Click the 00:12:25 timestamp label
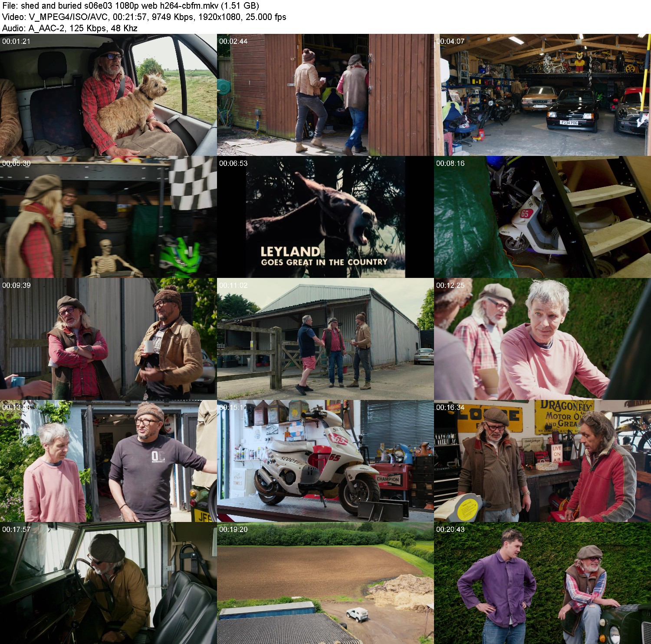This screenshot has height=644, width=651. point(450,285)
